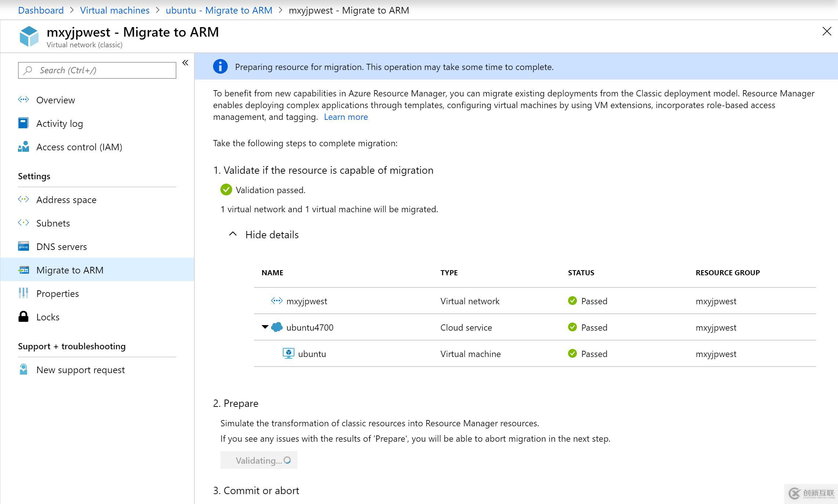Collapse the resource details with Hide details
This screenshot has height=504, width=838.
265,234
